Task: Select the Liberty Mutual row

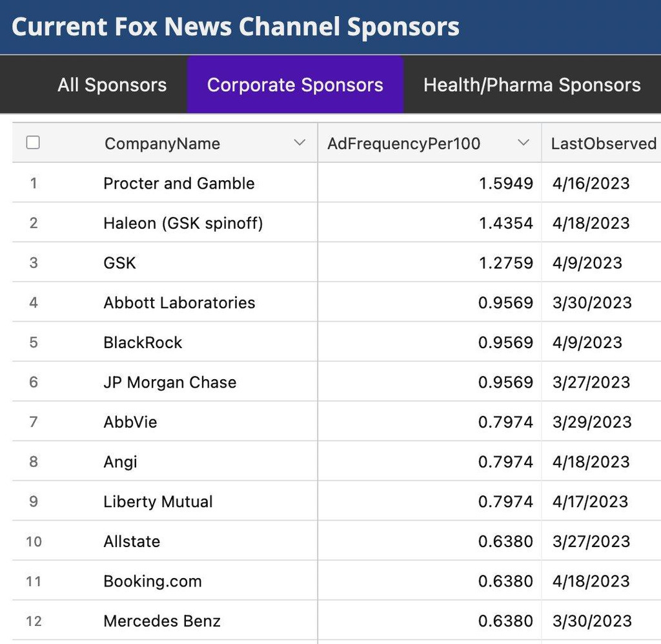Action: pyautogui.click(x=158, y=502)
